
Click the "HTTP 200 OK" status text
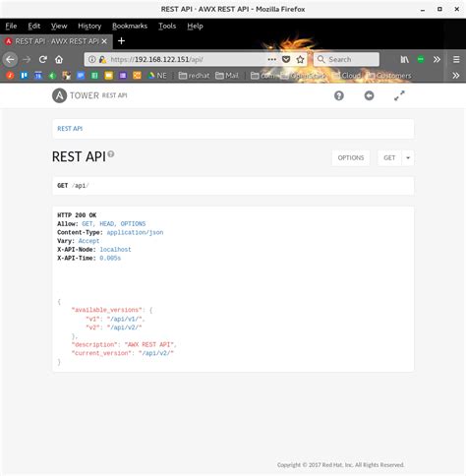pyautogui.click(x=77, y=215)
